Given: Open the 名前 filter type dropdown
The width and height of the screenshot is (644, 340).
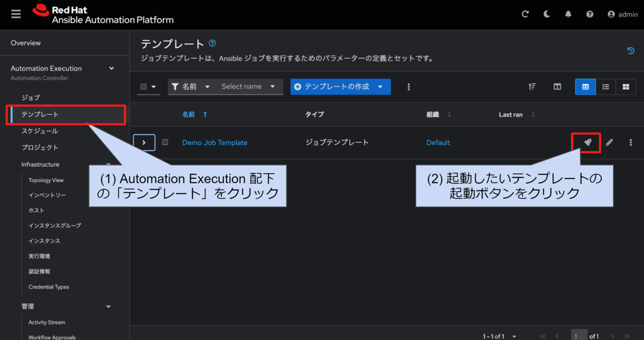Looking at the screenshot, I should point(191,86).
